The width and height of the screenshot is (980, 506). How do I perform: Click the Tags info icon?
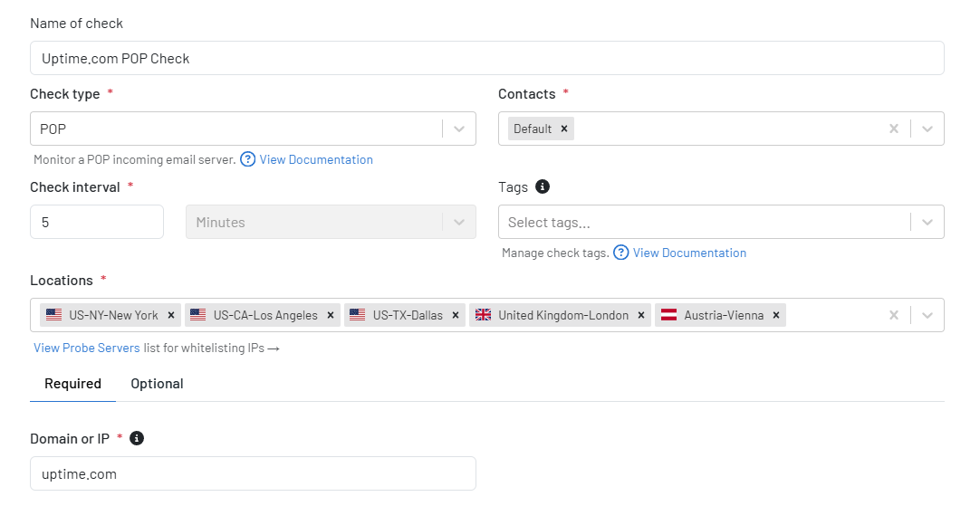pos(543,186)
